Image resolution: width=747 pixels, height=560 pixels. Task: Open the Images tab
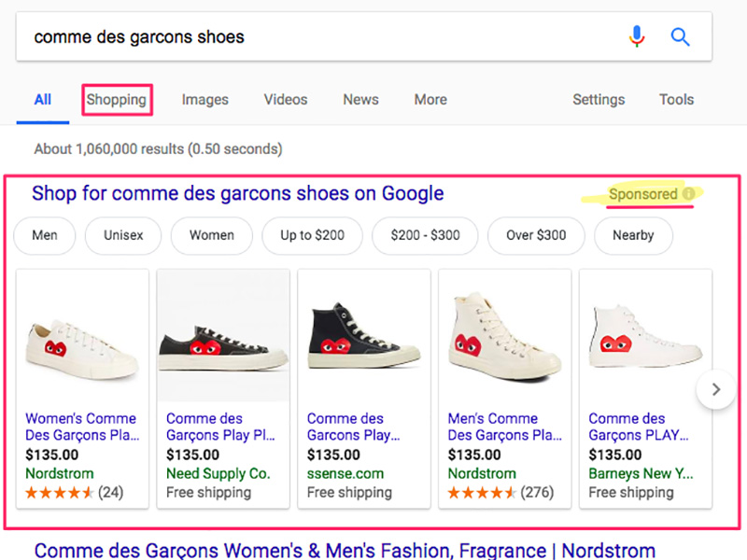205,100
